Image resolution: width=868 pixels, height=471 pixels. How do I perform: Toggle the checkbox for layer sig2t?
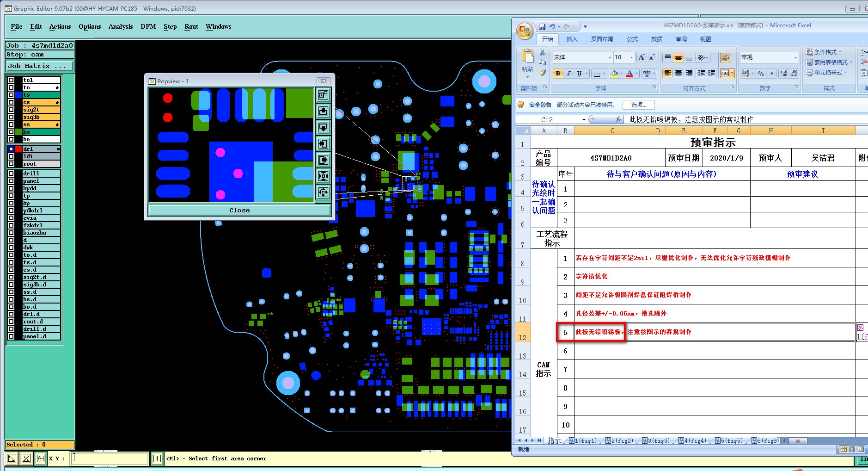[11, 110]
